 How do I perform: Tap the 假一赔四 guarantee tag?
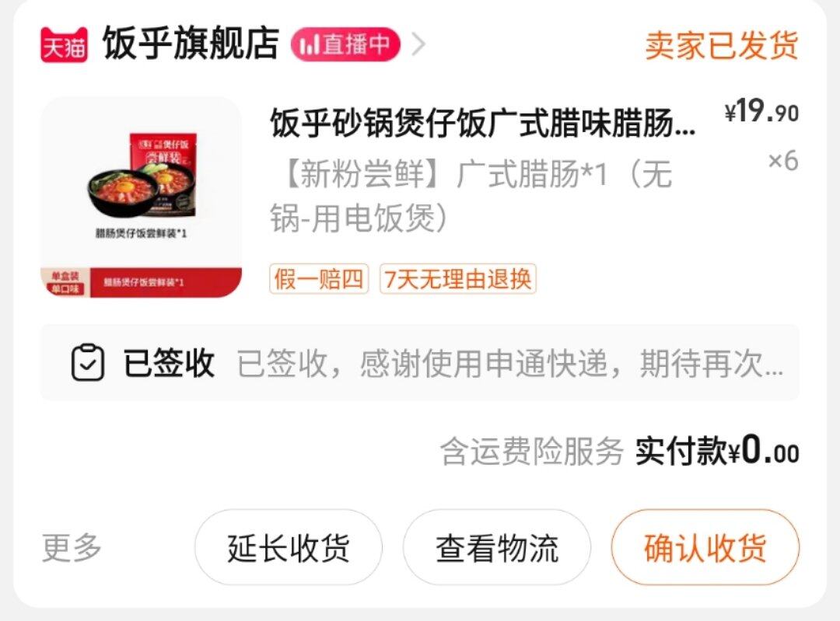pos(319,279)
